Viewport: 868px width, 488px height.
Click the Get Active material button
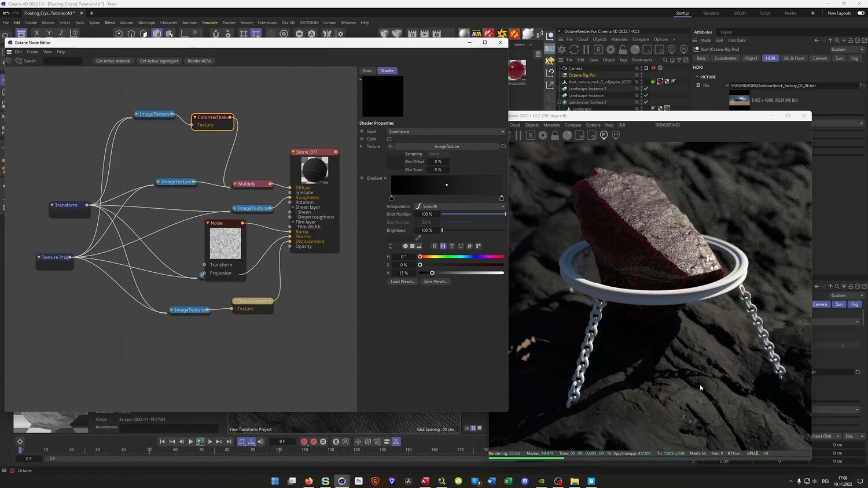[113, 61]
